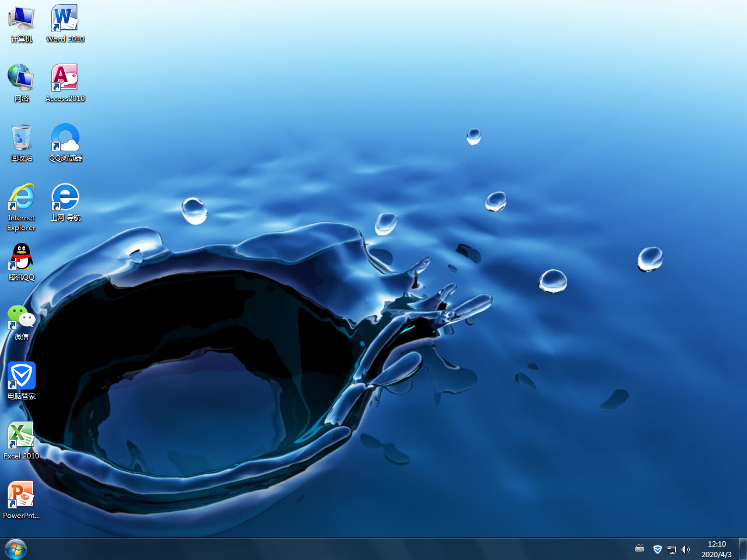This screenshot has width=747, height=560.
Task: Click the keyboard input method tray icon
Action: 640,549
